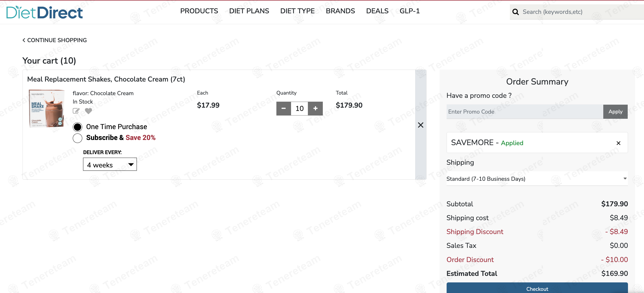Click the Chocolate Cream shake product thumbnail
The height and width of the screenshot is (293, 644).
click(47, 108)
